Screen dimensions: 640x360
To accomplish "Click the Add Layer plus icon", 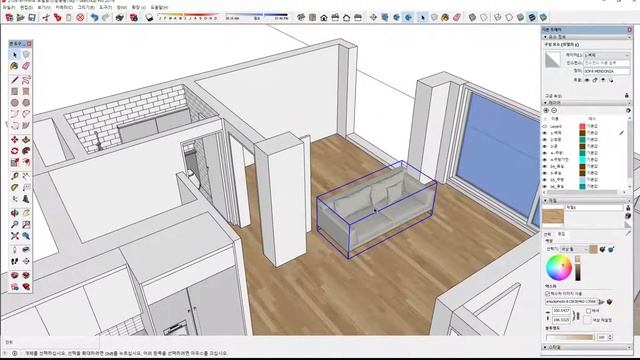I will [x=546, y=111].
